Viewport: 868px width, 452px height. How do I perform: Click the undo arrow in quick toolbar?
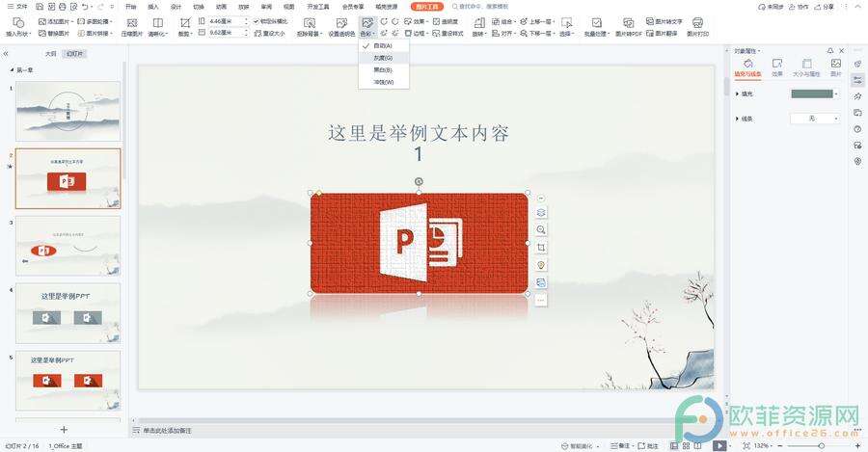pyautogui.click(x=85, y=7)
